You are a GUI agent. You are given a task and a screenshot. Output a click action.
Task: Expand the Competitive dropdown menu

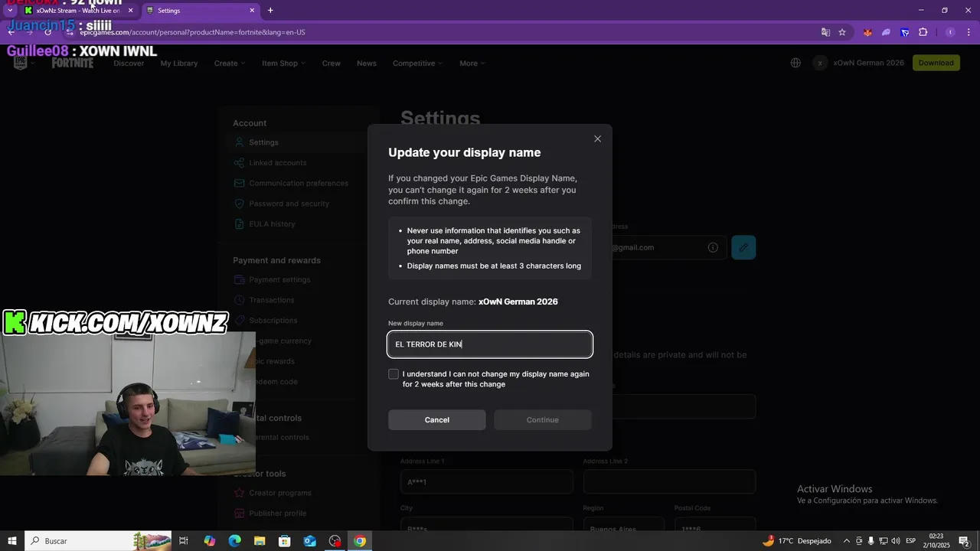point(418,63)
